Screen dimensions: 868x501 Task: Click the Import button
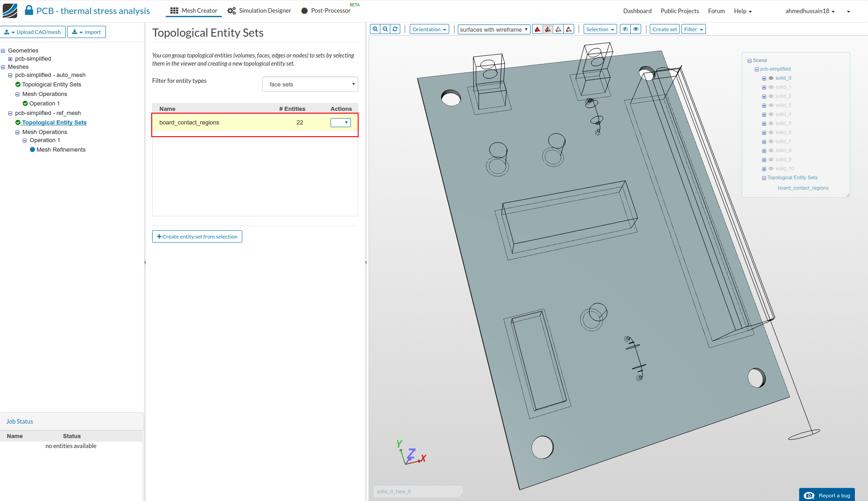tap(86, 32)
